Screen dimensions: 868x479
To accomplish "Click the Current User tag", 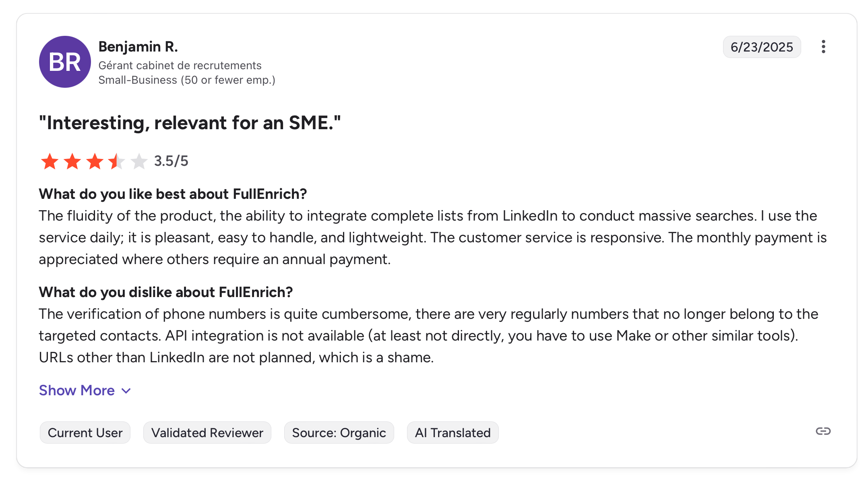I will click(x=85, y=433).
